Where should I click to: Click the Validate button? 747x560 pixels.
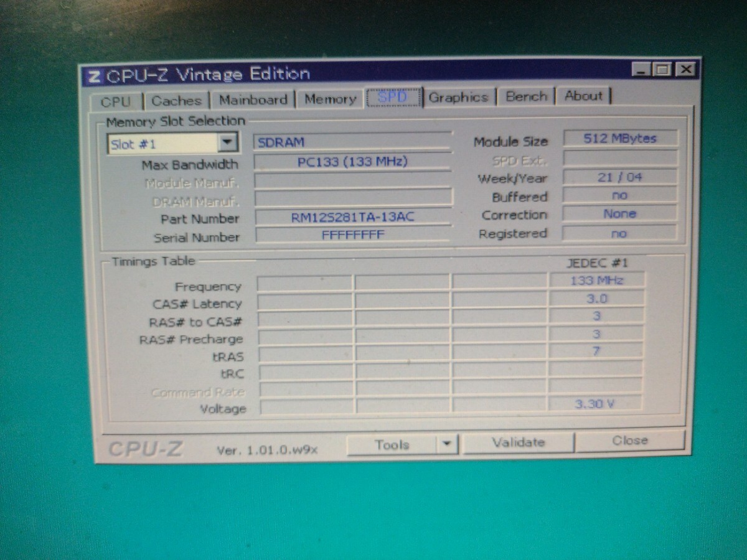[x=518, y=442]
